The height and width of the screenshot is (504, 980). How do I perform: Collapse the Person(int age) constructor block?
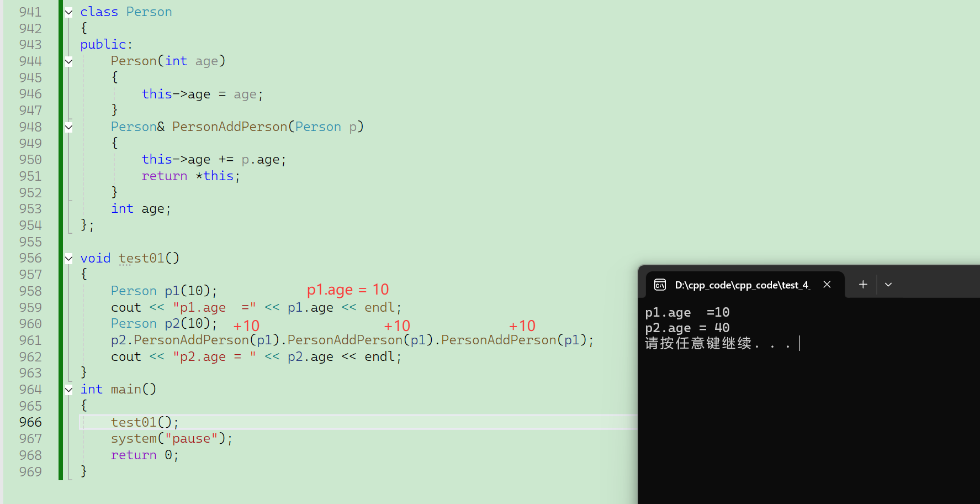68,61
